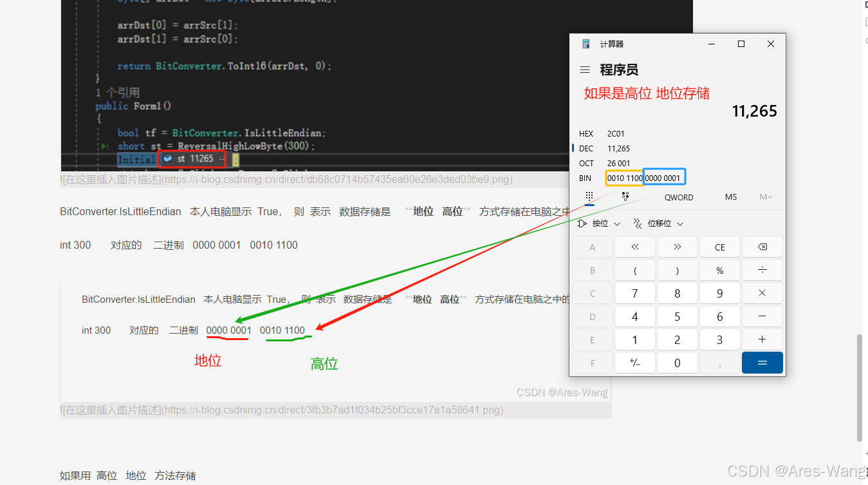
Task: Maximize the Calculator window
Action: point(741,44)
